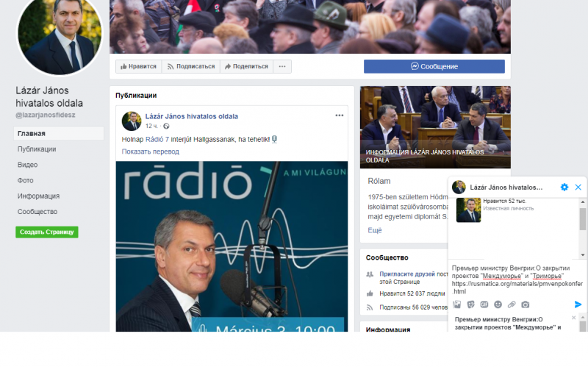Click the RSS icon on Подписаться button
Image resolution: width=588 pixels, height=367 pixels.
(171, 66)
